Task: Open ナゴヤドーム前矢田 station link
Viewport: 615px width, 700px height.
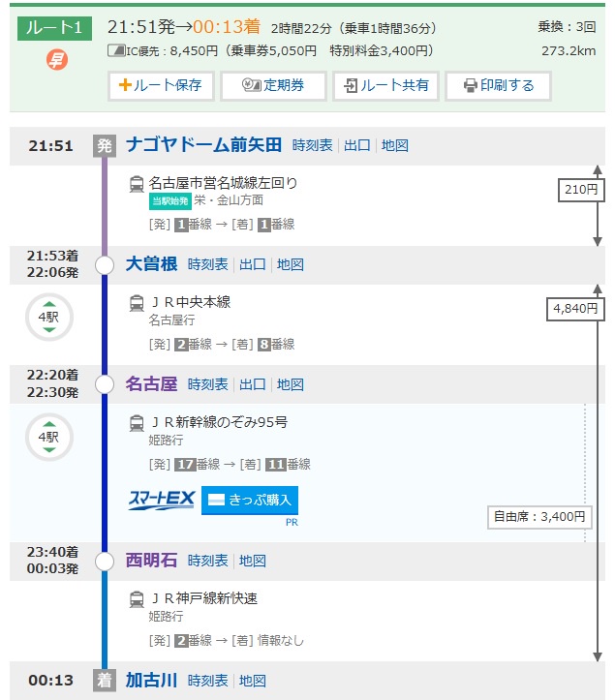Action: pos(203,145)
